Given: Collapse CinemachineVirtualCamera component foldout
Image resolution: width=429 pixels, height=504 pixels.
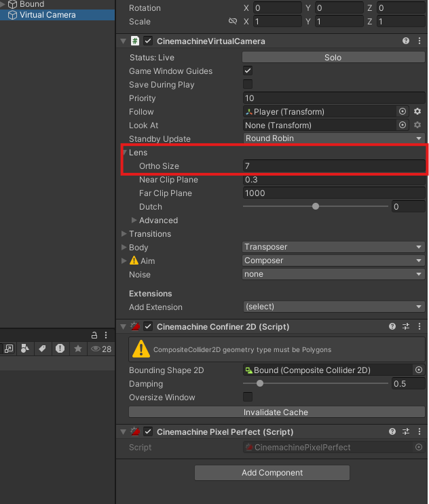Looking at the screenshot, I should tap(123, 41).
